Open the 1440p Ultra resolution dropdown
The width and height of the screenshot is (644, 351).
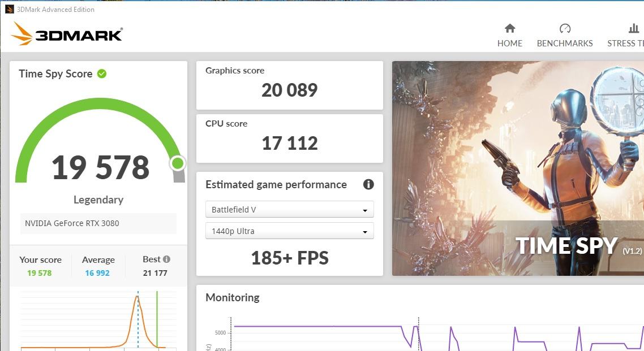pyautogui.click(x=290, y=231)
